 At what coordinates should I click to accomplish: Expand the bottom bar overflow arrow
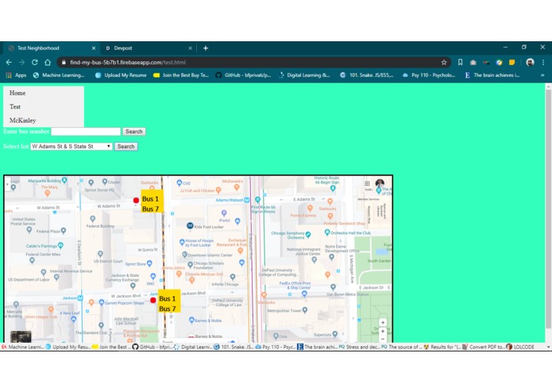(548, 347)
